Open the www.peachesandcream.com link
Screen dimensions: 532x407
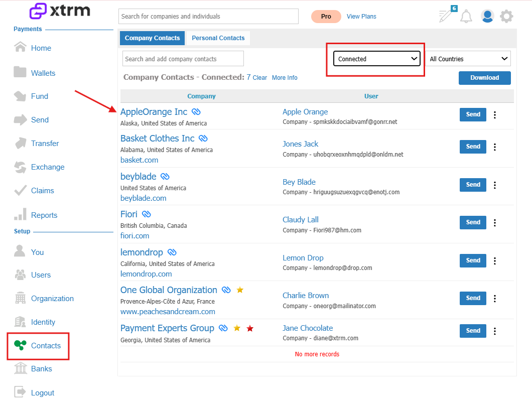click(x=168, y=311)
